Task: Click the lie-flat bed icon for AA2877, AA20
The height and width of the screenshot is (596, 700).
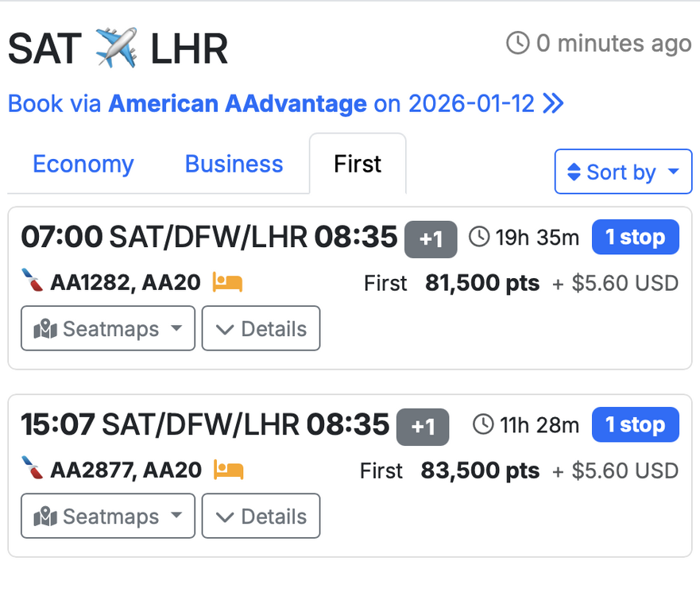Action: pos(228,470)
